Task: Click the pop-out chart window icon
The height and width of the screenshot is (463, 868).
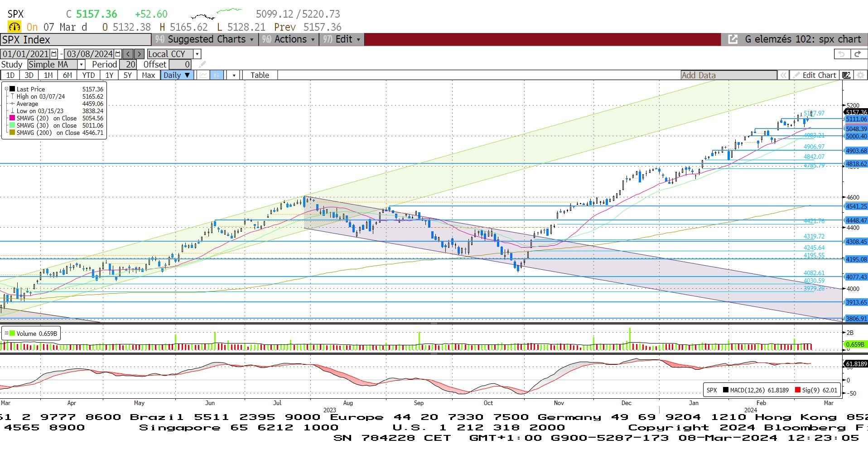Action: coord(733,39)
